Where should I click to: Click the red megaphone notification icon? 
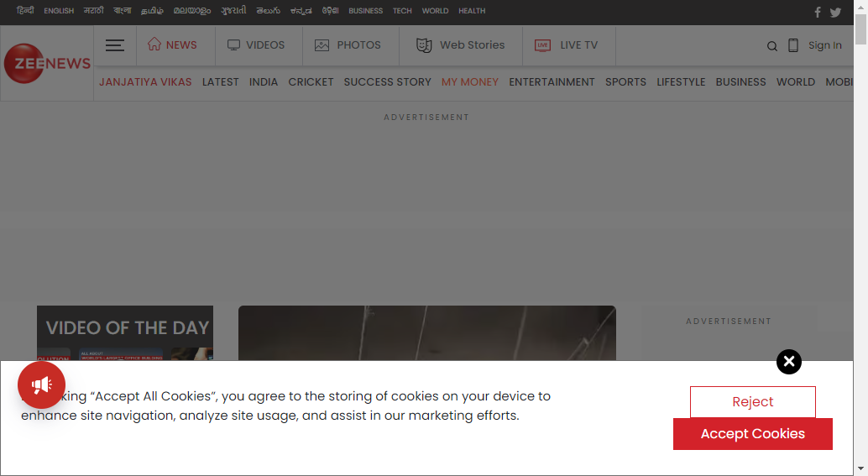pyautogui.click(x=41, y=385)
